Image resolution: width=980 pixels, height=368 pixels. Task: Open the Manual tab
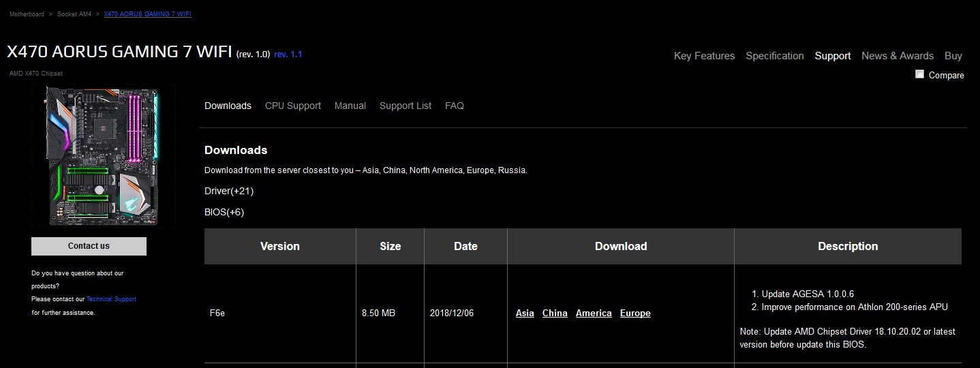pos(350,106)
